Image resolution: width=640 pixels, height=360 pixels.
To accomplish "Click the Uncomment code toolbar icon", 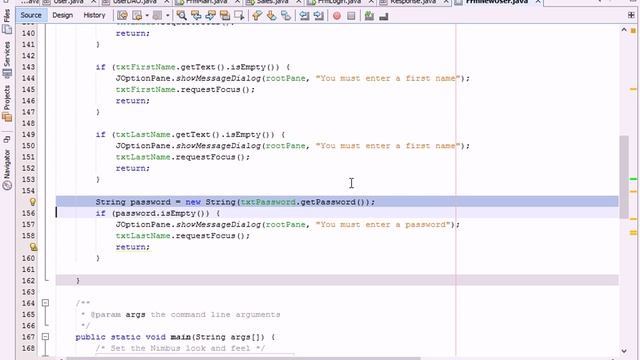I will tap(384, 16).
